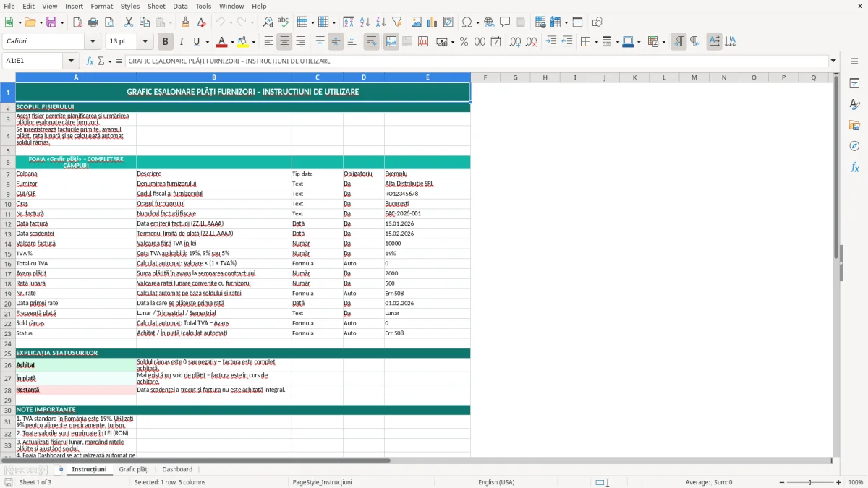Toggle Center Vertically alignment
The height and width of the screenshot is (488, 868).
pos(336,42)
